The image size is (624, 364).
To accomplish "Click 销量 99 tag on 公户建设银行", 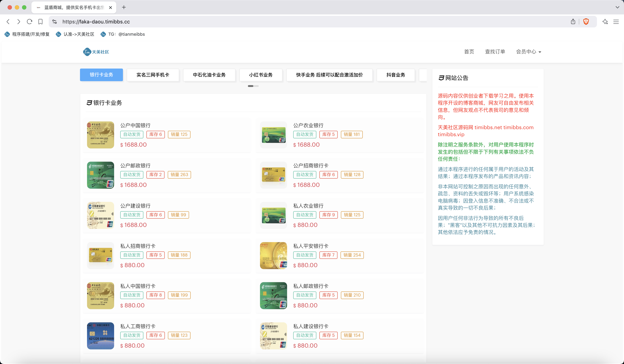I will click(x=178, y=215).
